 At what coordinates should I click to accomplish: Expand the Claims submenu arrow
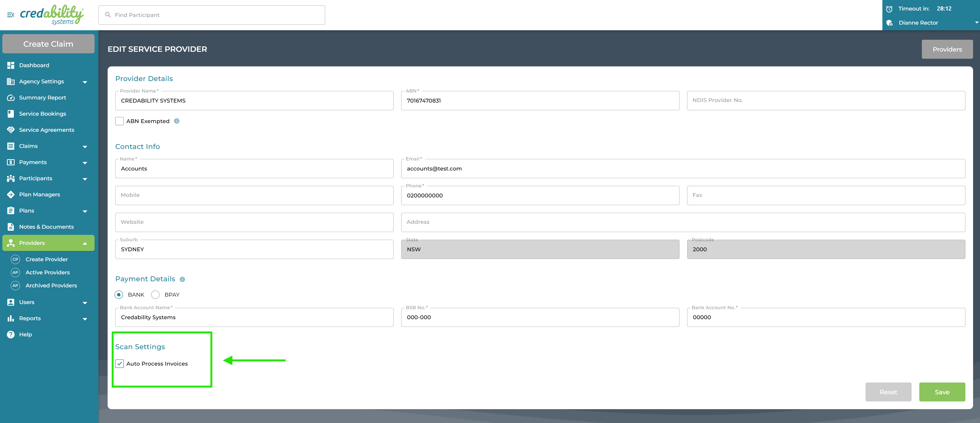tap(85, 147)
